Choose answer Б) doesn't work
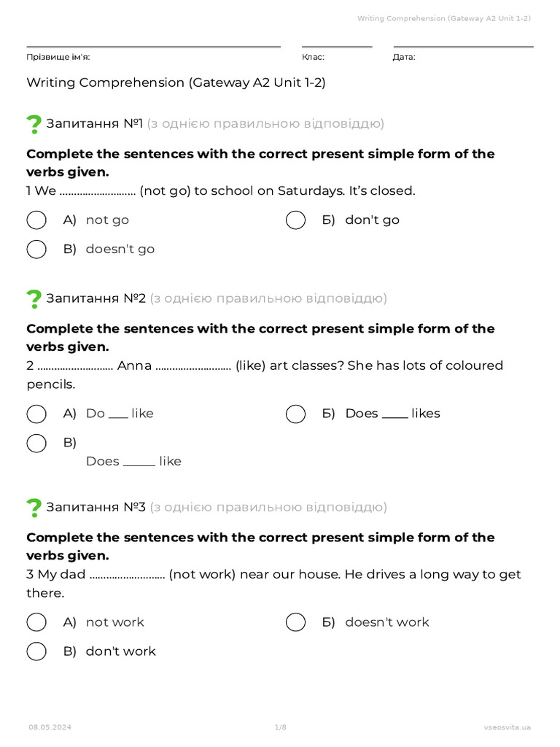This screenshot has height=747, width=560. 295,622
